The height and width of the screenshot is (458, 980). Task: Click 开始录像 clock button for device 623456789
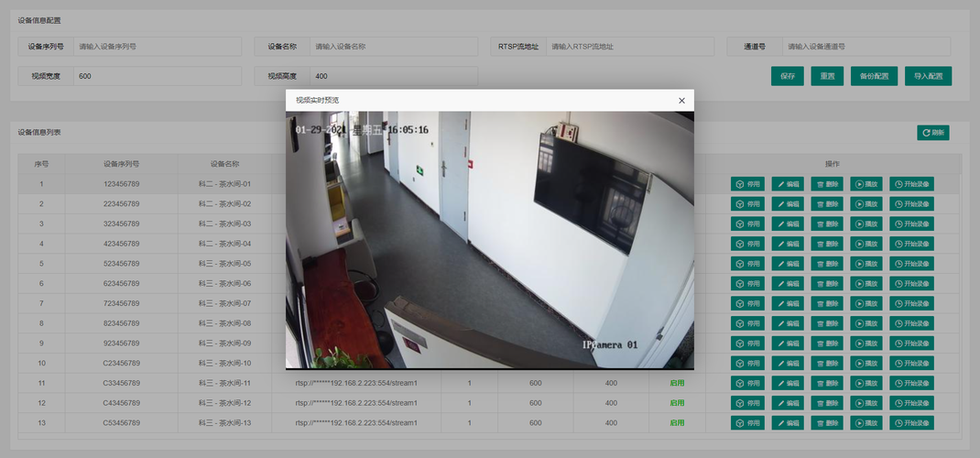911,283
